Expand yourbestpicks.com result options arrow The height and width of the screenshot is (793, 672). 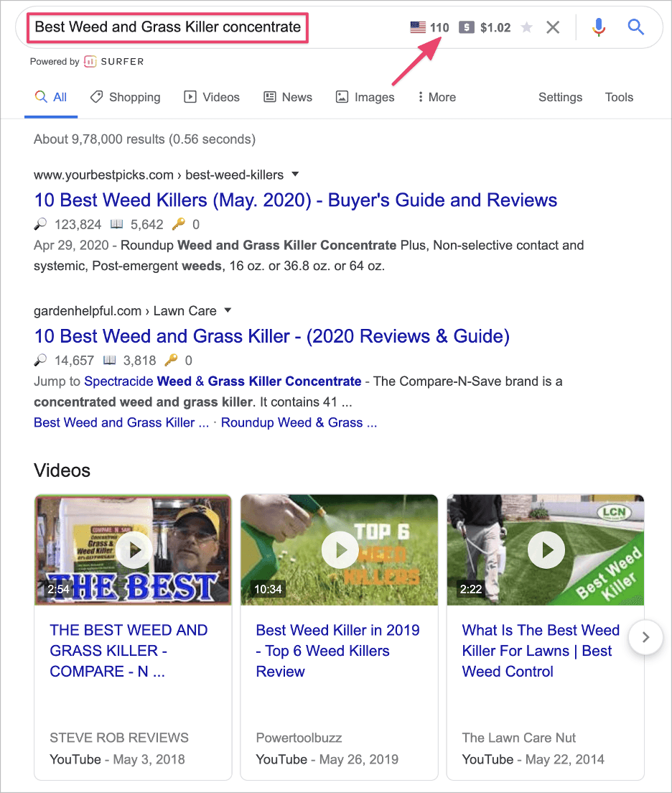pos(295,175)
